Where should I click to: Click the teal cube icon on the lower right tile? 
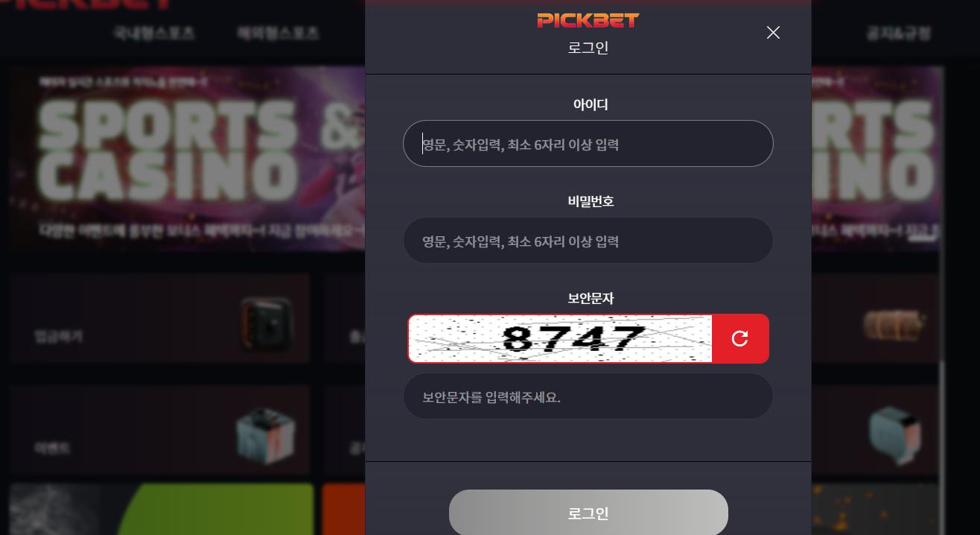(895, 436)
